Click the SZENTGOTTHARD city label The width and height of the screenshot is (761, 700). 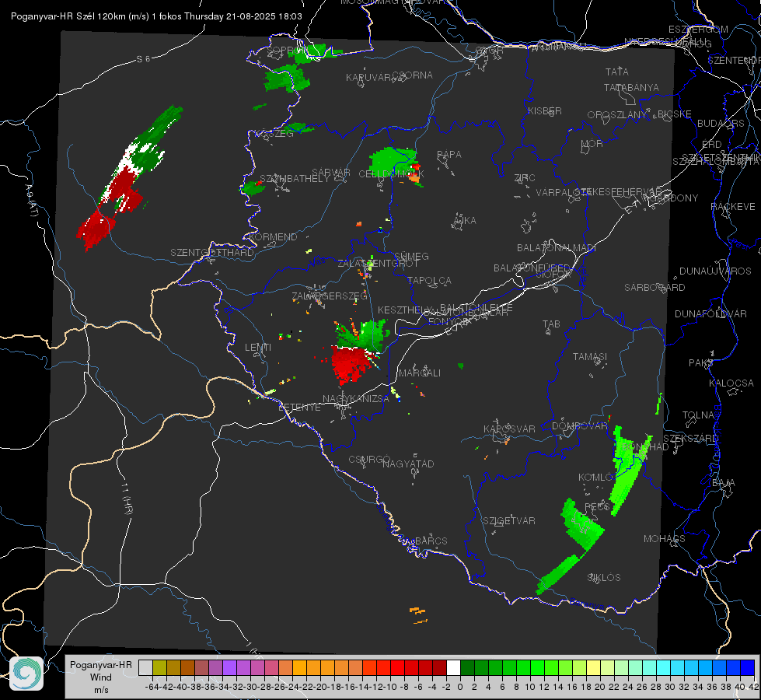[212, 253]
